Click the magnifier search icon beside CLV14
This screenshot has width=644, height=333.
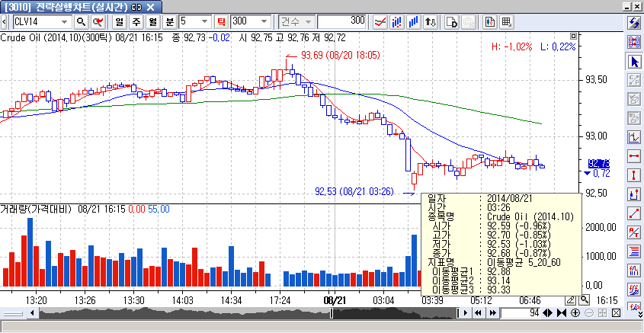(x=80, y=21)
